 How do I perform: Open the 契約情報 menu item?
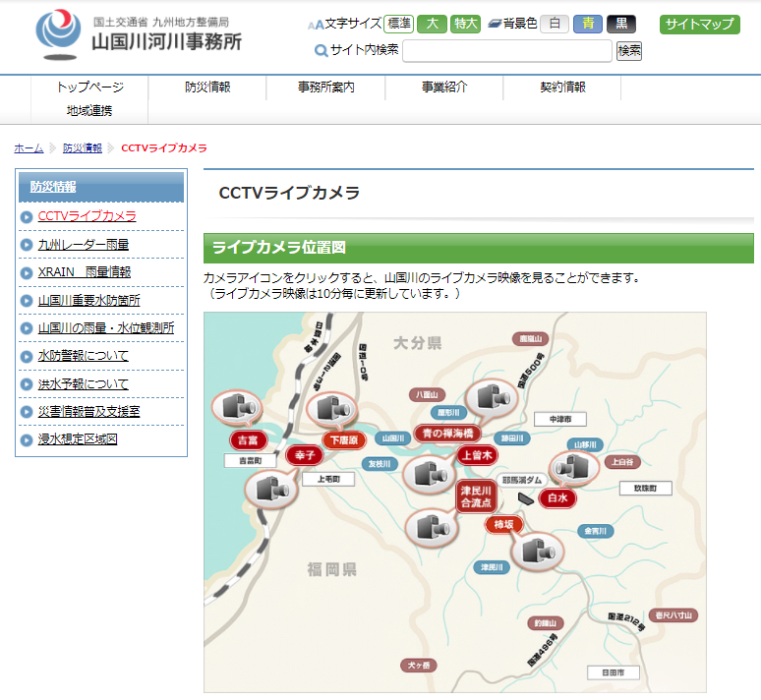click(563, 87)
